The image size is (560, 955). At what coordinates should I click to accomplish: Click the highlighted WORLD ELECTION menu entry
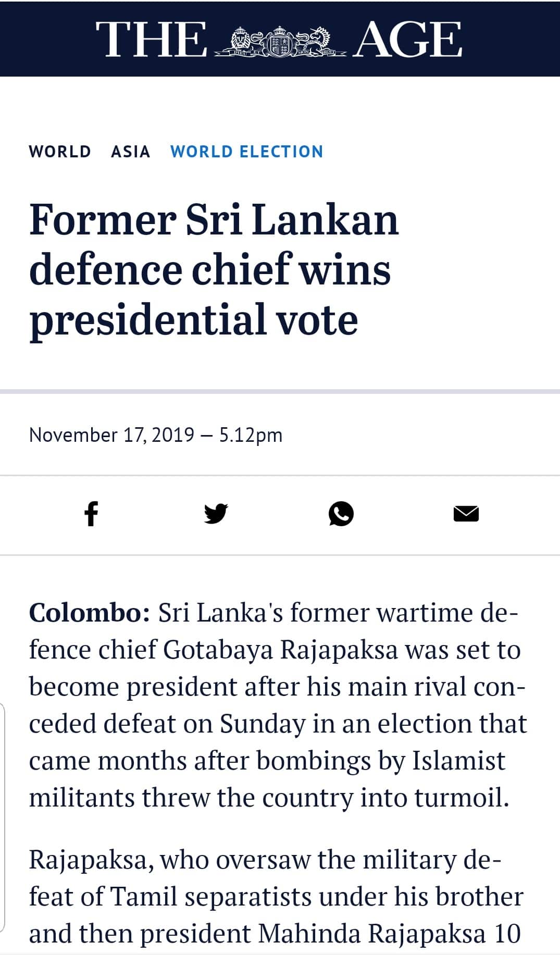[x=247, y=152]
